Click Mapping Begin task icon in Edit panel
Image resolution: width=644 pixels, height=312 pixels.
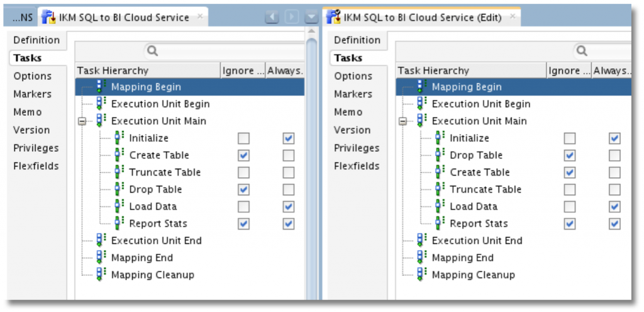(421, 87)
